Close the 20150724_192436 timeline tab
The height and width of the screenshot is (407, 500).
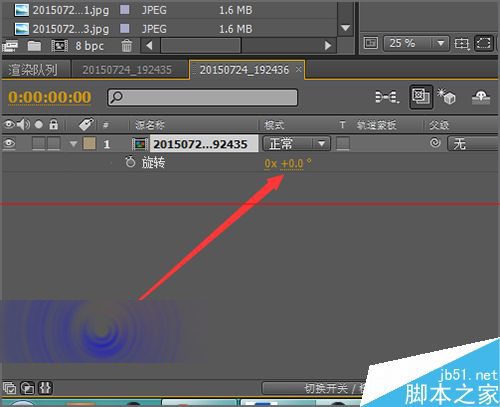[x=299, y=69]
